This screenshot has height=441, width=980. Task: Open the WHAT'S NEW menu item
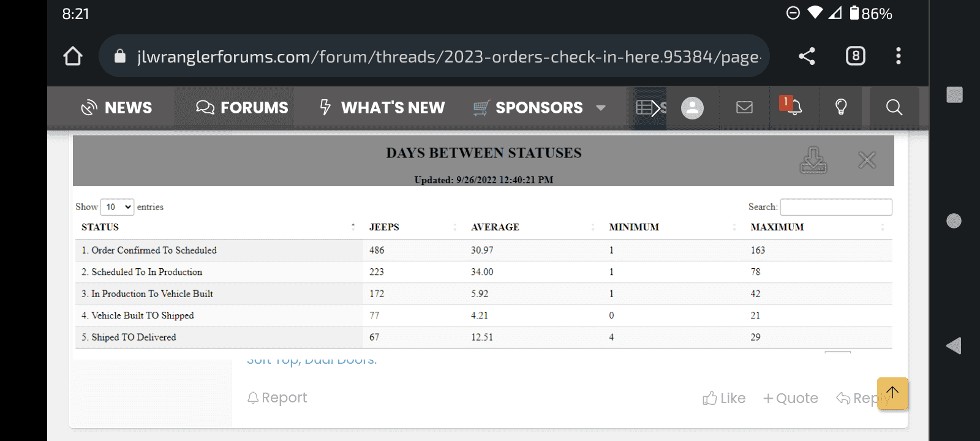coord(382,108)
